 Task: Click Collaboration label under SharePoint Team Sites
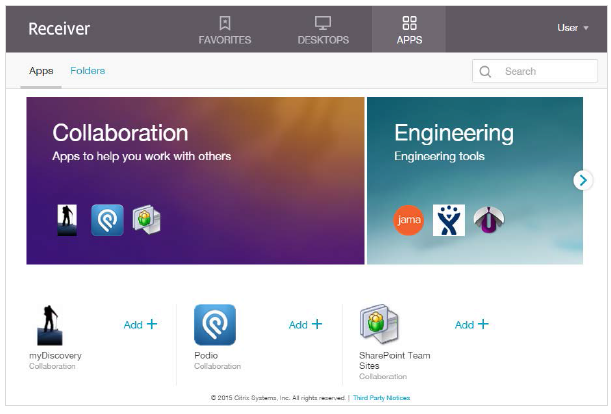click(383, 376)
